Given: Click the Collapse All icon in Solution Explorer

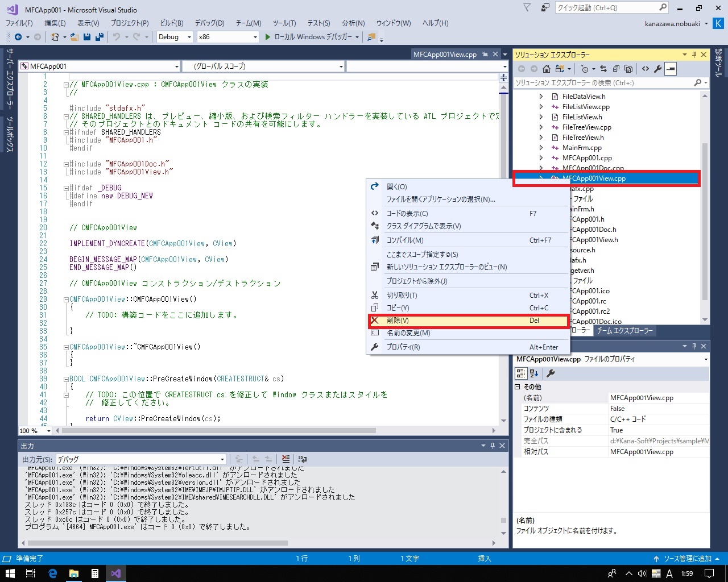Looking at the screenshot, I should pyautogui.click(x=616, y=69).
